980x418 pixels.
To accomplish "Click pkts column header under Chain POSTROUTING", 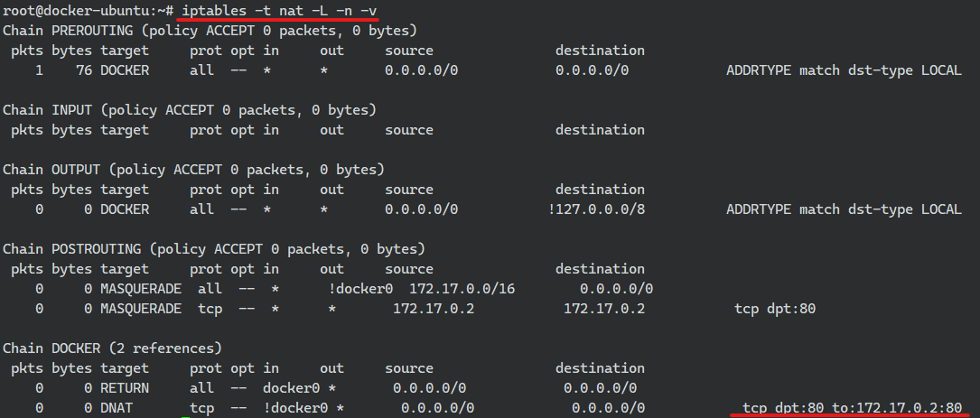I will coord(27,269).
